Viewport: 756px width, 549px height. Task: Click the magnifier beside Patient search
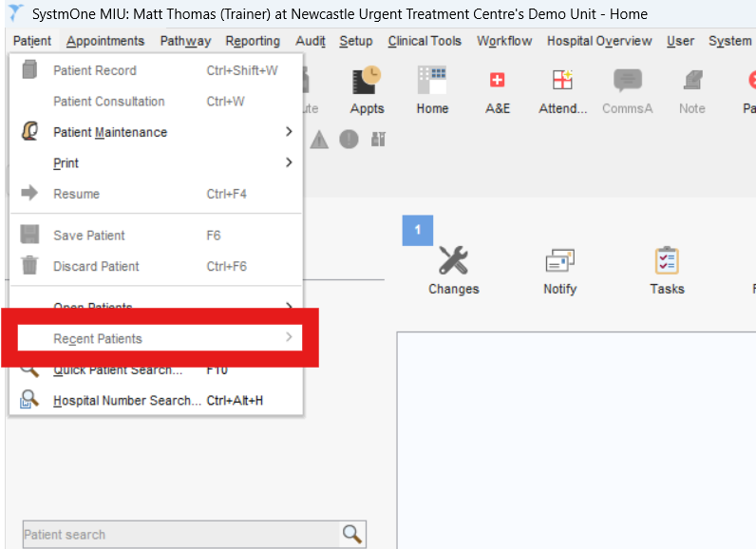click(352, 535)
